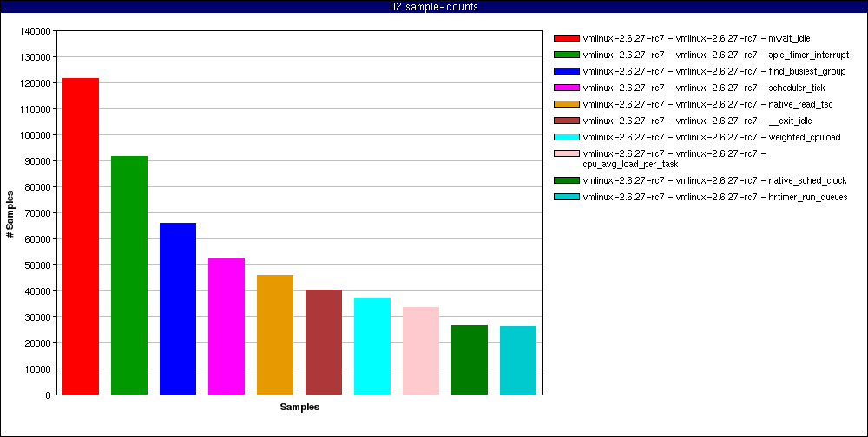Select the light pink bar in chart
This screenshot has height=437, width=868.
[x=421, y=351]
